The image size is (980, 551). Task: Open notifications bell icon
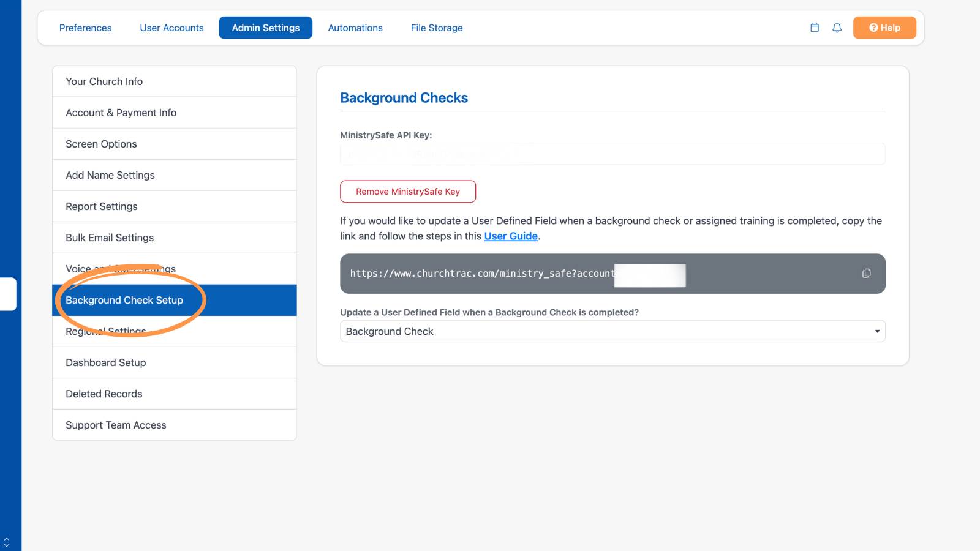pyautogui.click(x=837, y=28)
